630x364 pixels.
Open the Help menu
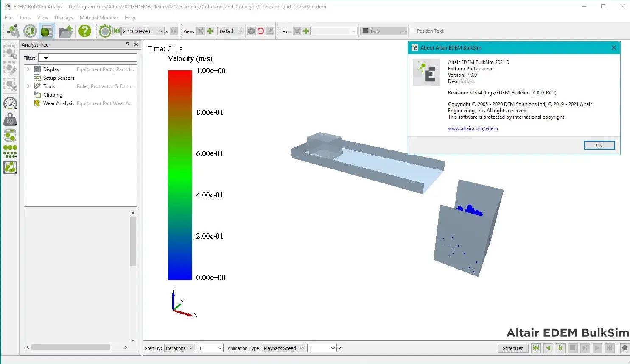pyautogui.click(x=130, y=18)
